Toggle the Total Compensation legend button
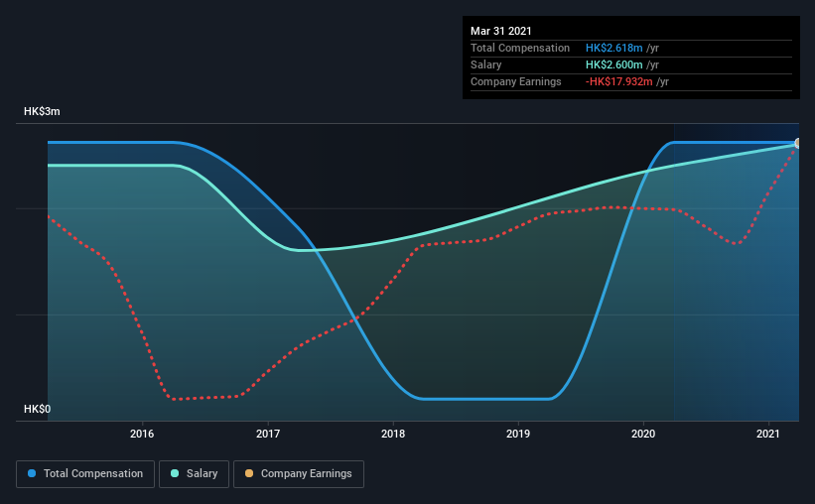 point(85,474)
